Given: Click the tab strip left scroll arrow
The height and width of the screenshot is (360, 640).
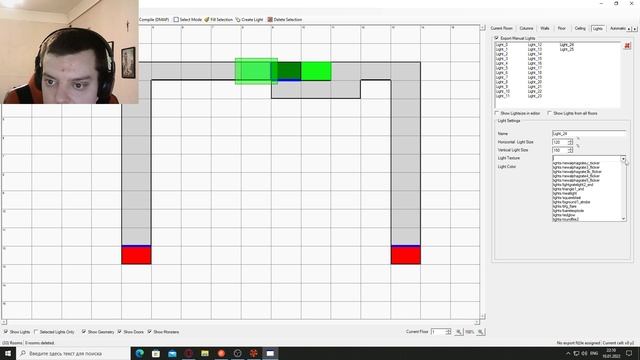Looking at the screenshot, I should tap(629, 29).
